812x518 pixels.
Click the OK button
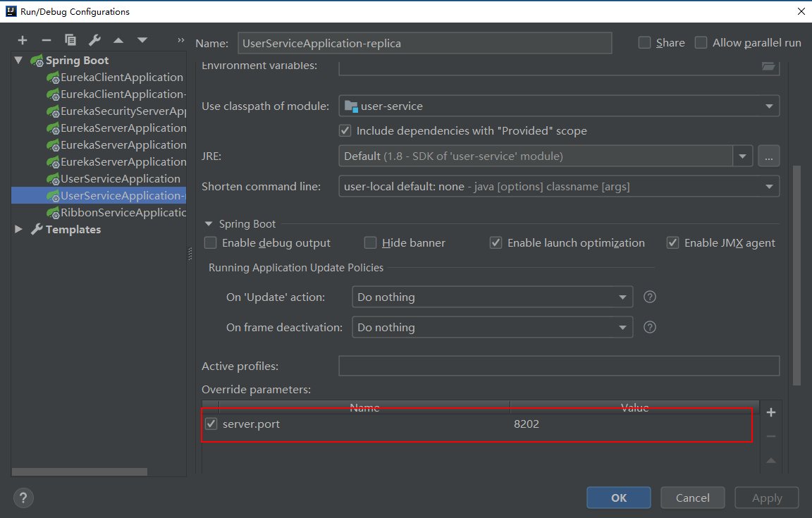click(x=618, y=498)
